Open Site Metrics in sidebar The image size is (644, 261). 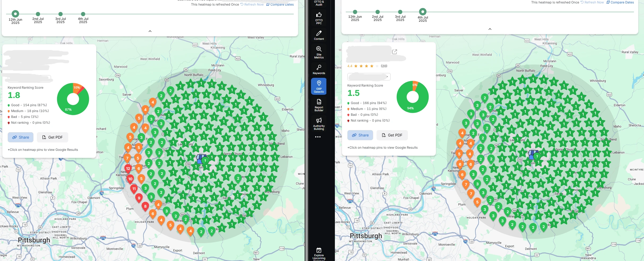(x=319, y=52)
